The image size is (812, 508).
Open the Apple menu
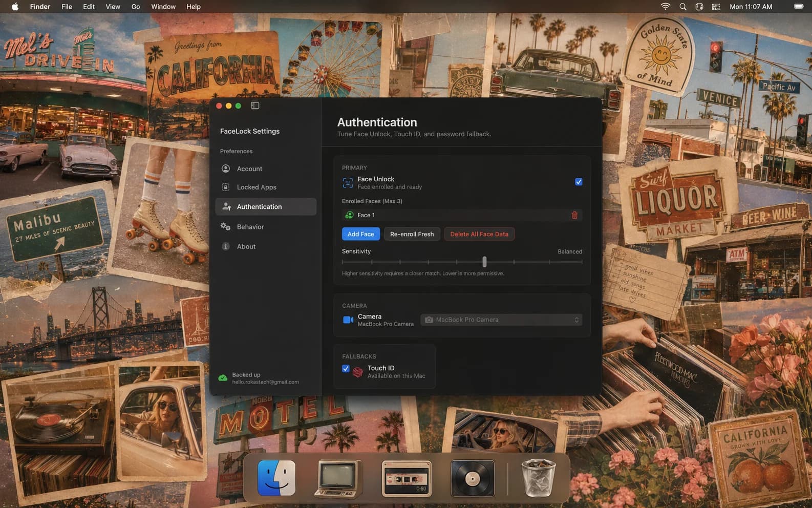15,7
